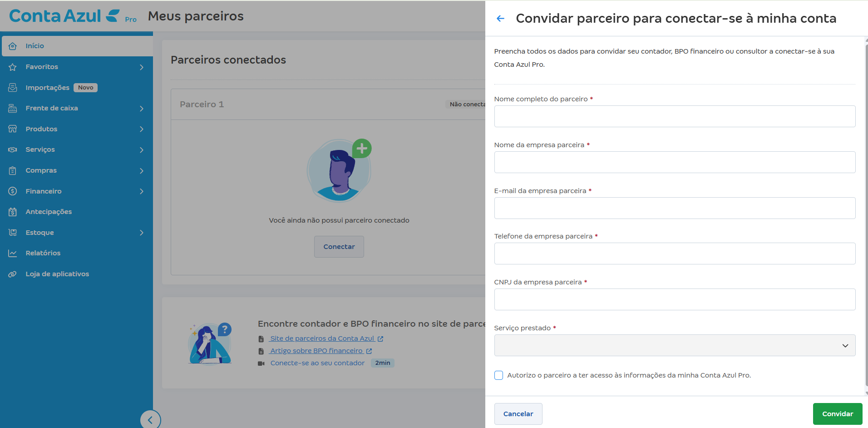Click external link icon beside Artigo sobre BPO
The image size is (868, 428).
point(369,351)
